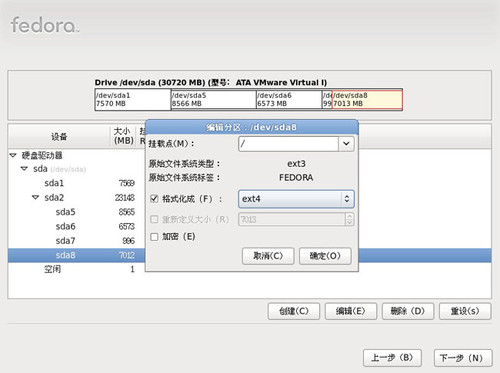Confirm with the 确定(O) button

point(325,256)
